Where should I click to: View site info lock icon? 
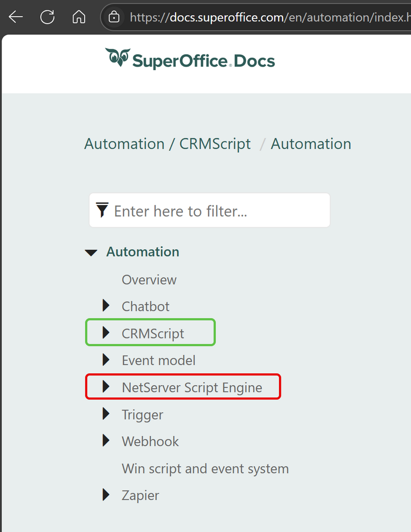click(114, 17)
